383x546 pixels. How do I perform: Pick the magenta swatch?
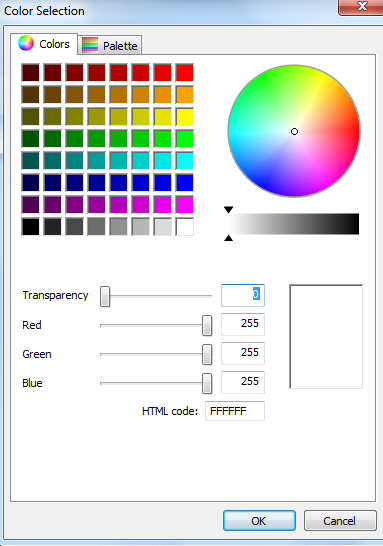184,204
